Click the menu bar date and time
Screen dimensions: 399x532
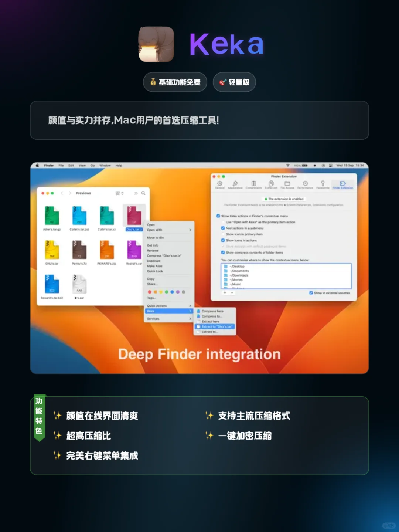[x=350, y=165]
